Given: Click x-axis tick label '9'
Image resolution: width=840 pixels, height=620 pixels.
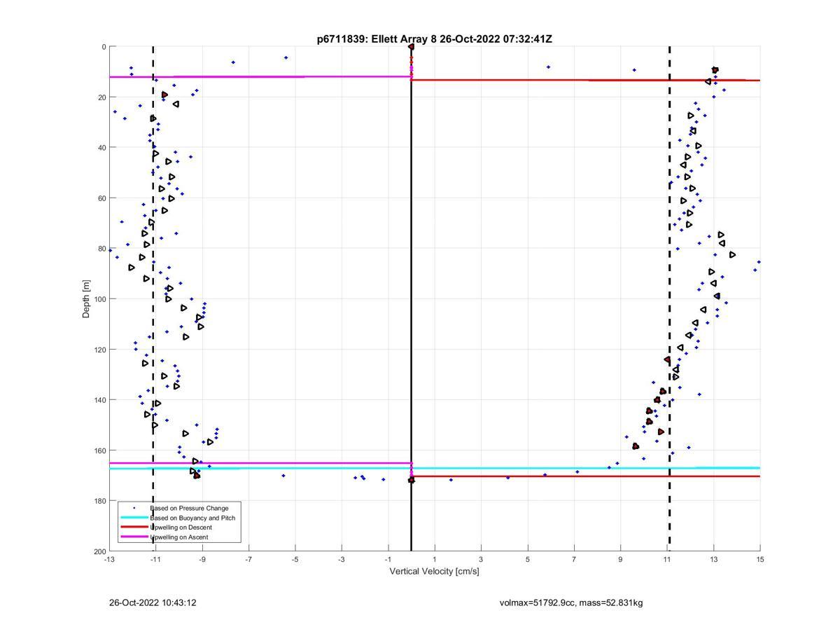Looking at the screenshot, I should click(x=620, y=560).
